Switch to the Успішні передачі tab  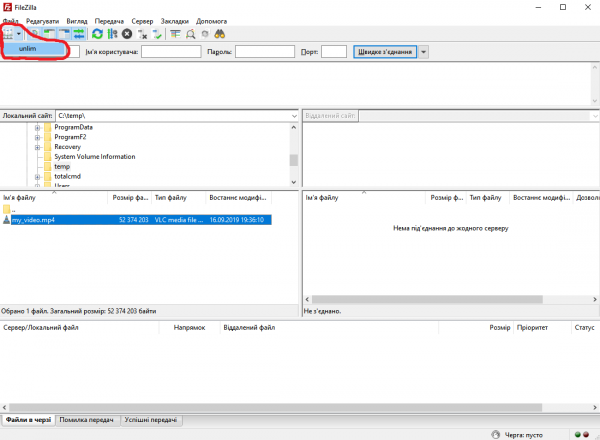point(151,421)
